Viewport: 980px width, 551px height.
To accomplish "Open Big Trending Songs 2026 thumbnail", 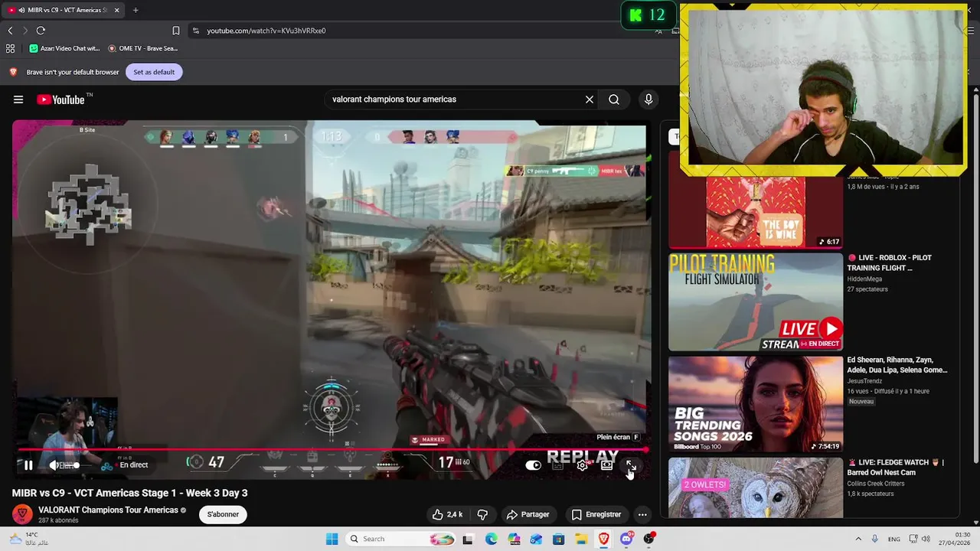I will tap(756, 403).
